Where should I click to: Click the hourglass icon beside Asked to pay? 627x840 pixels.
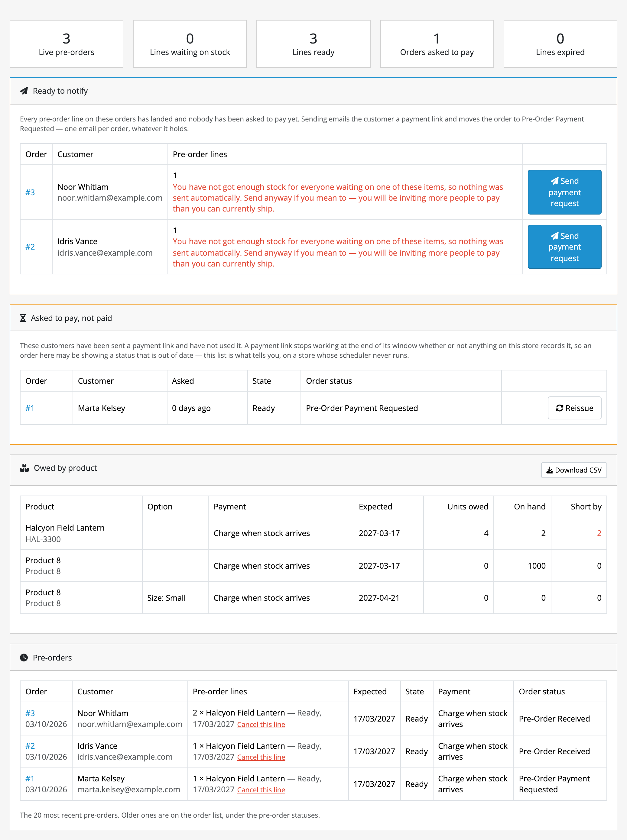click(x=23, y=318)
